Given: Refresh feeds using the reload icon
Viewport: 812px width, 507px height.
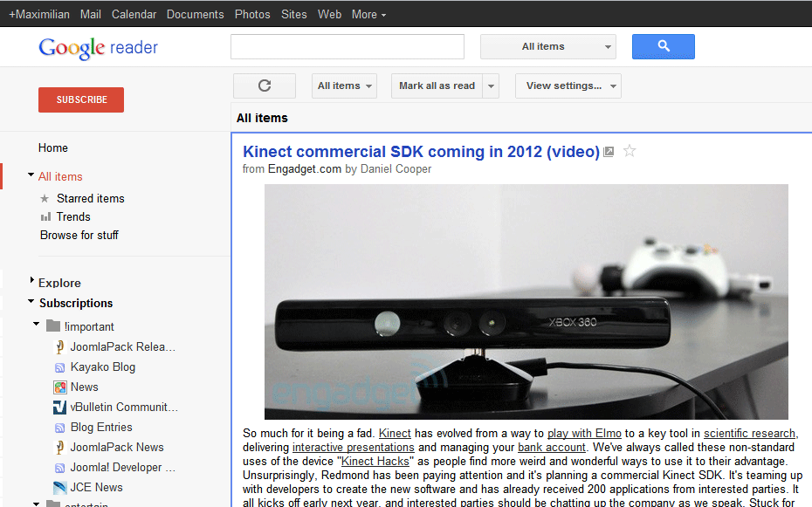Looking at the screenshot, I should 264,86.
